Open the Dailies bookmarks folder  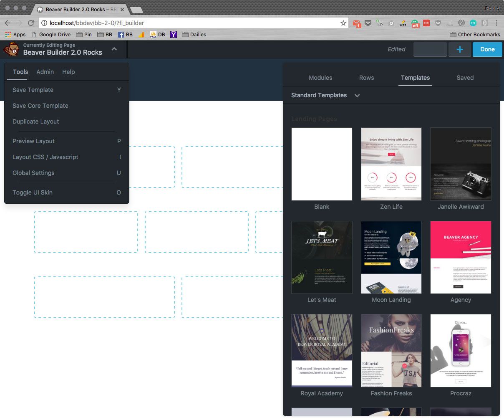(194, 35)
